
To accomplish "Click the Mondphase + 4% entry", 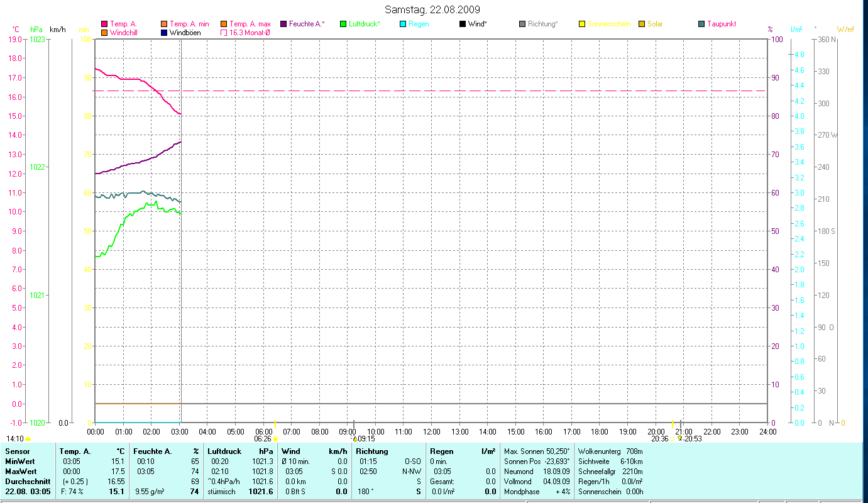I will coord(537,492).
